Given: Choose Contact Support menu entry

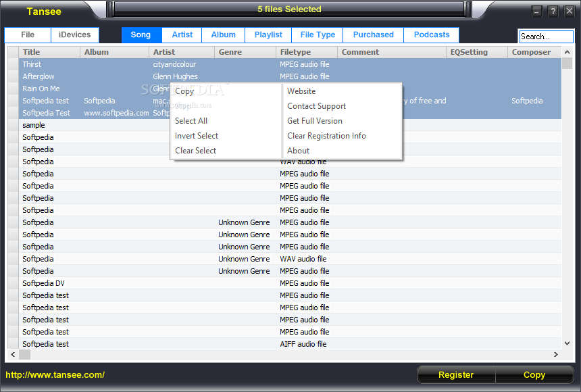Looking at the screenshot, I should pos(316,106).
